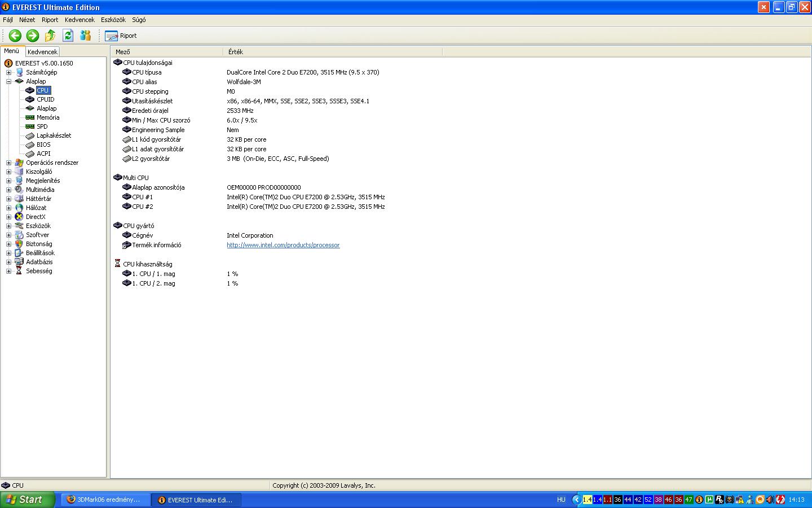Select the CPU alias row
The image size is (812, 508).
point(461,82)
